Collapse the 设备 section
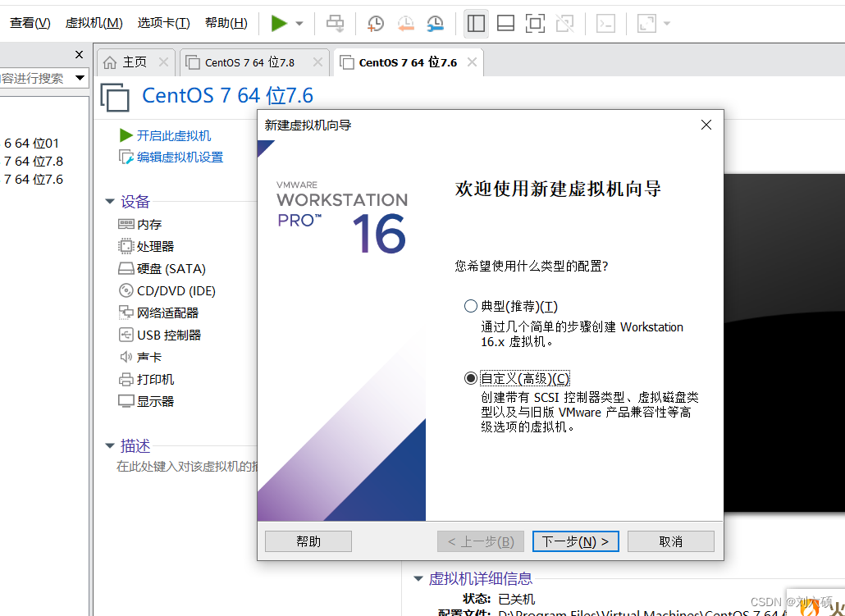The width and height of the screenshot is (845, 616). tap(110, 202)
